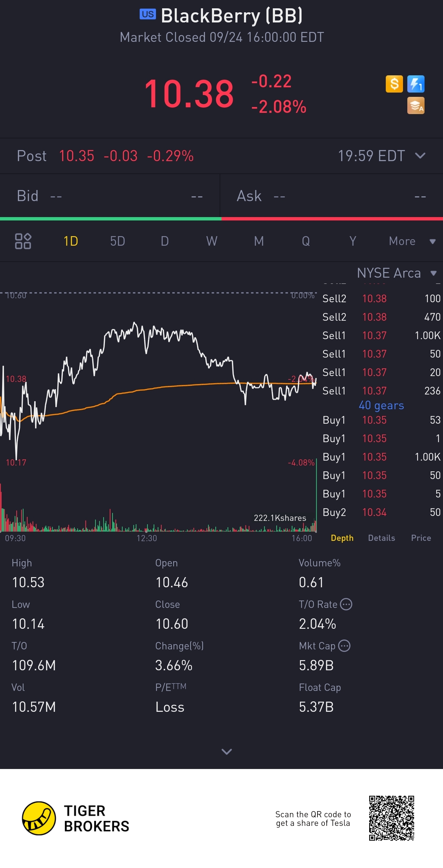The height and width of the screenshot is (868, 443).
Task: Tap 'Scan the QR code' Tesla text
Action: coord(313,818)
